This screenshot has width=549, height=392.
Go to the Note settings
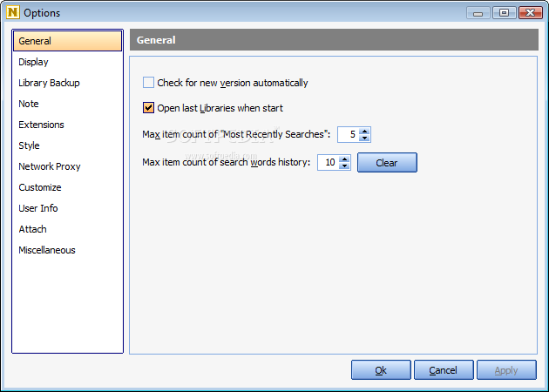click(29, 104)
